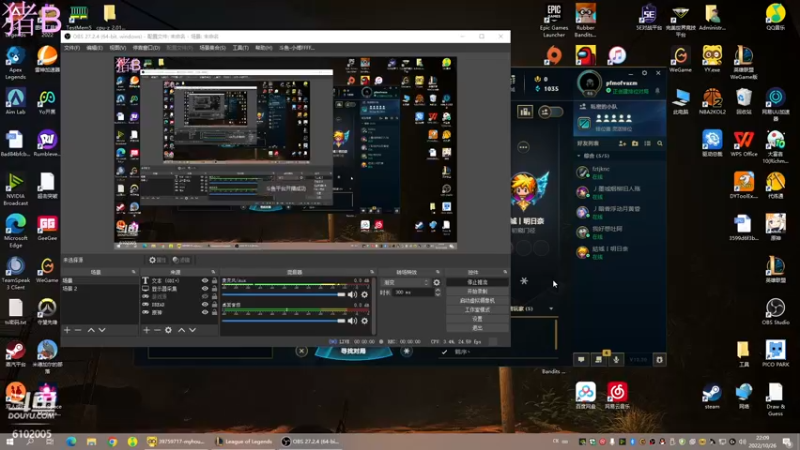
Task: Open the 编辑(E) menu in OBS
Action: (x=94, y=48)
